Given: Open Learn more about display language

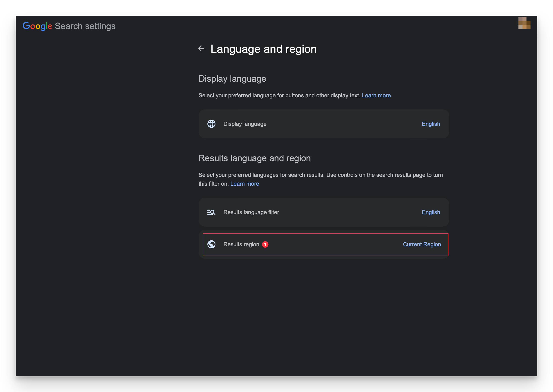Looking at the screenshot, I should 376,95.
